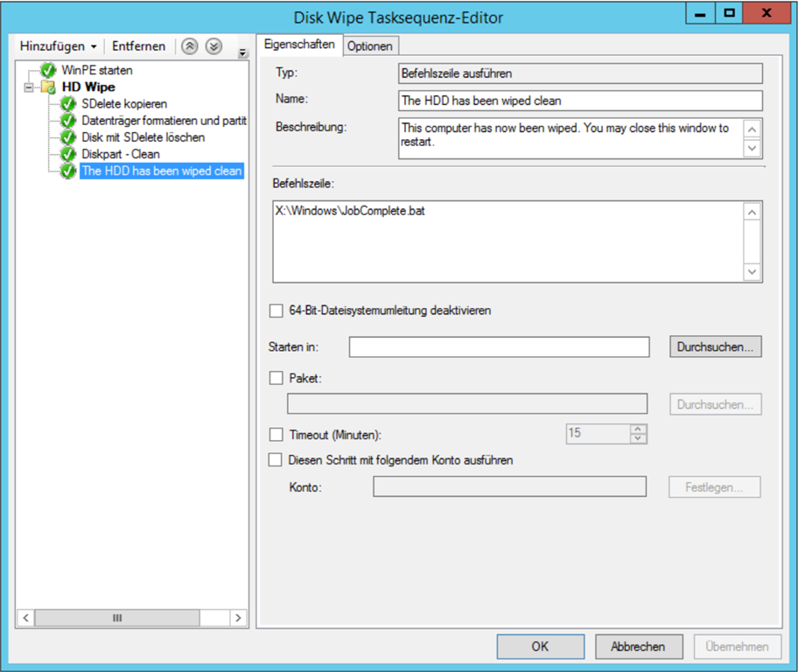The image size is (798, 672).
Task: Select the Eigenschaften tab
Action: pos(298,45)
